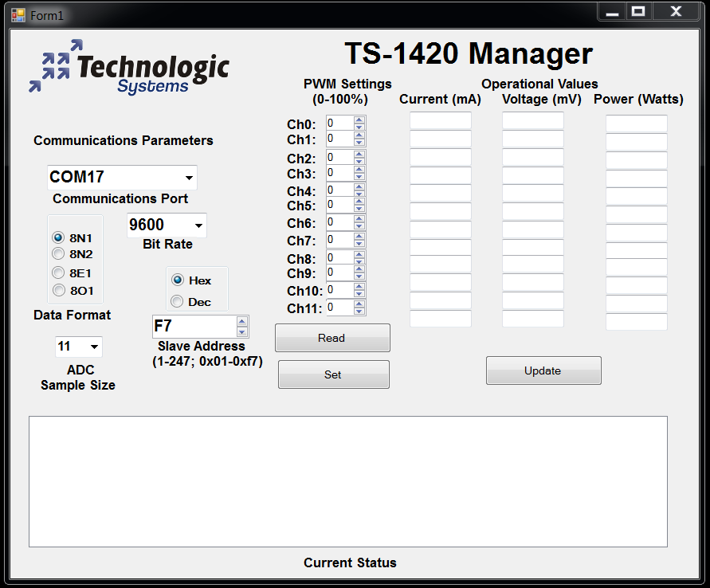Lower the Ch2 PWM setting
Viewport: 710px width, 588px height.
359,161
